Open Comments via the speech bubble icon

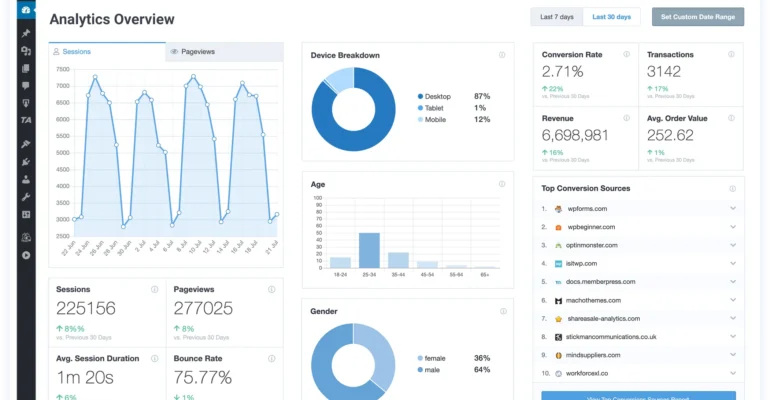tap(26, 85)
